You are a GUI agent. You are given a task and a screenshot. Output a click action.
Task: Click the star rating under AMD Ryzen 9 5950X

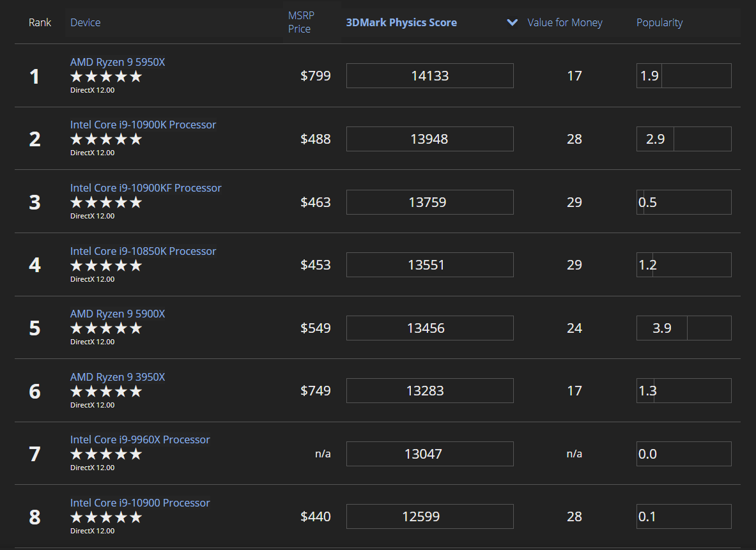(x=106, y=76)
